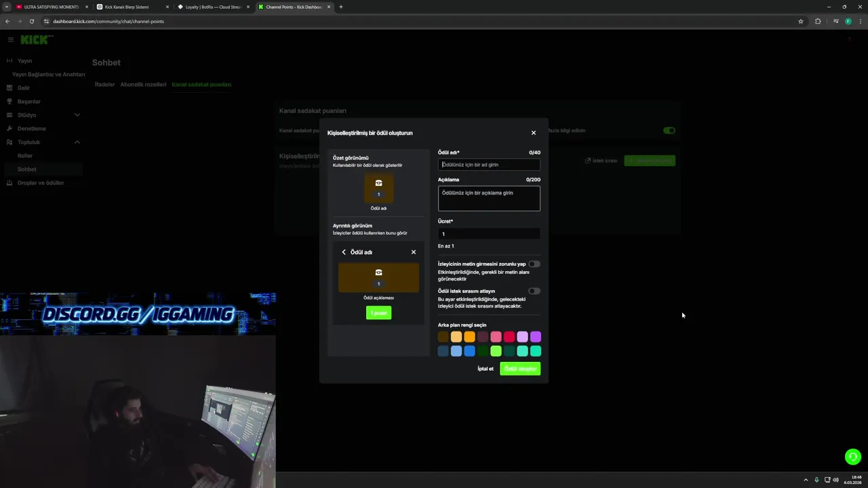Pick the crimson red background color swatch
Viewport: 868px width, 488px height.
(x=509, y=337)
